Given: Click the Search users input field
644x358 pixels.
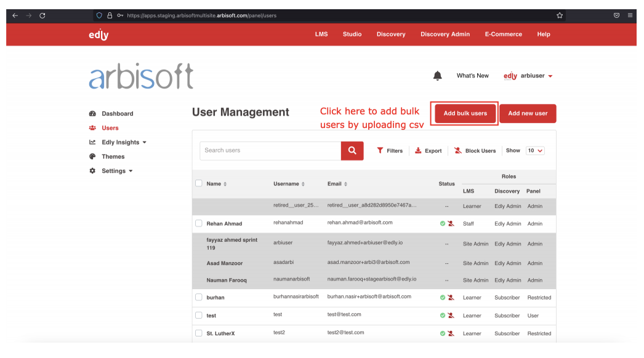Looking at the screenshot, I should pos(270,151).
